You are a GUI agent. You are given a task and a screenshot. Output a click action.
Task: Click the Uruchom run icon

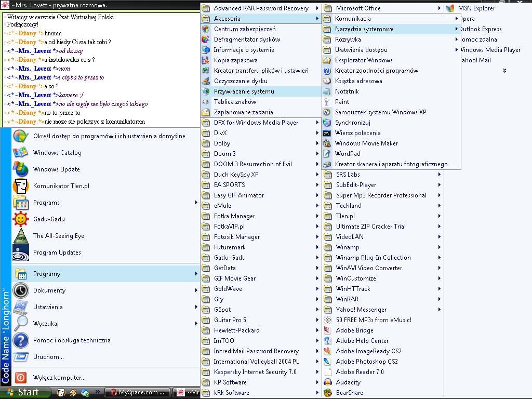[20, 357]
